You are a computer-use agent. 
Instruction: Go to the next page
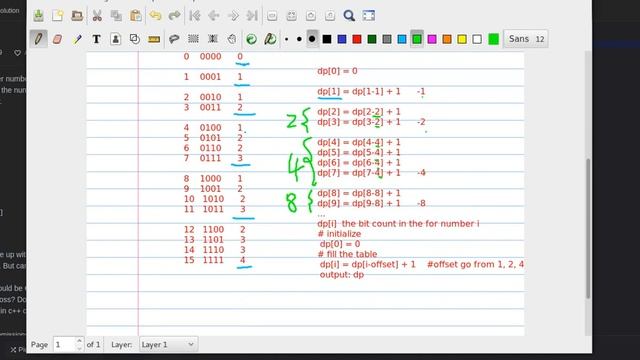tap(233, 16)
